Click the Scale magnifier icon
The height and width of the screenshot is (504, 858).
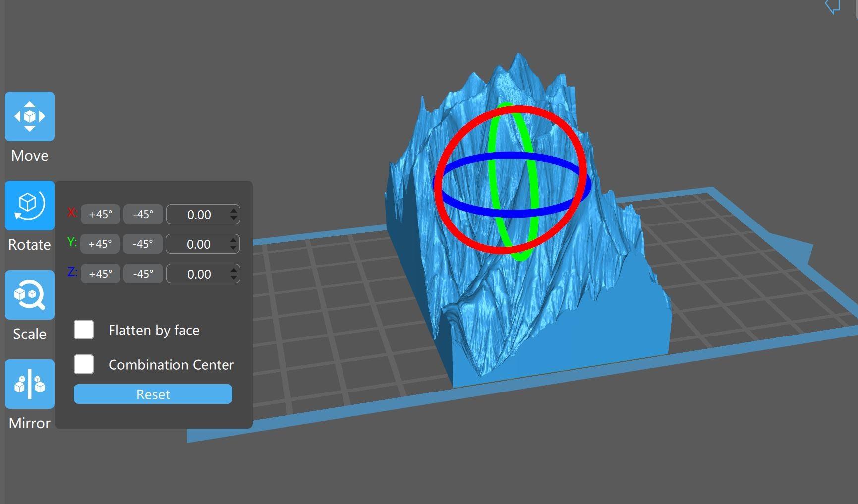[x=29, y=294]
